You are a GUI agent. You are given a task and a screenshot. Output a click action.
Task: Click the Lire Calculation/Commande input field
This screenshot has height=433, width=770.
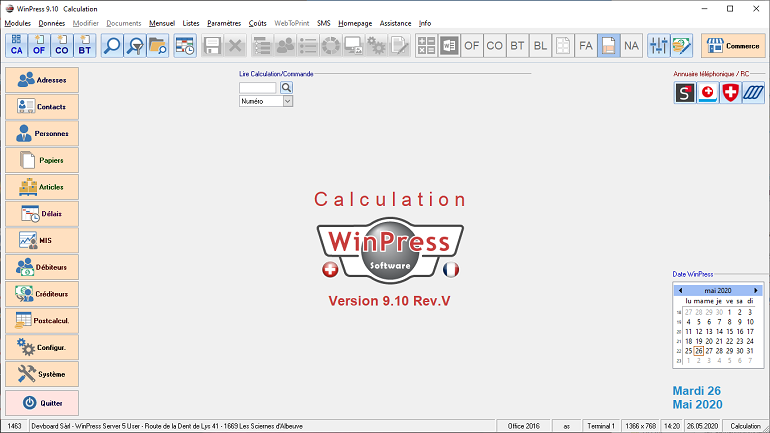coord(258,88)
